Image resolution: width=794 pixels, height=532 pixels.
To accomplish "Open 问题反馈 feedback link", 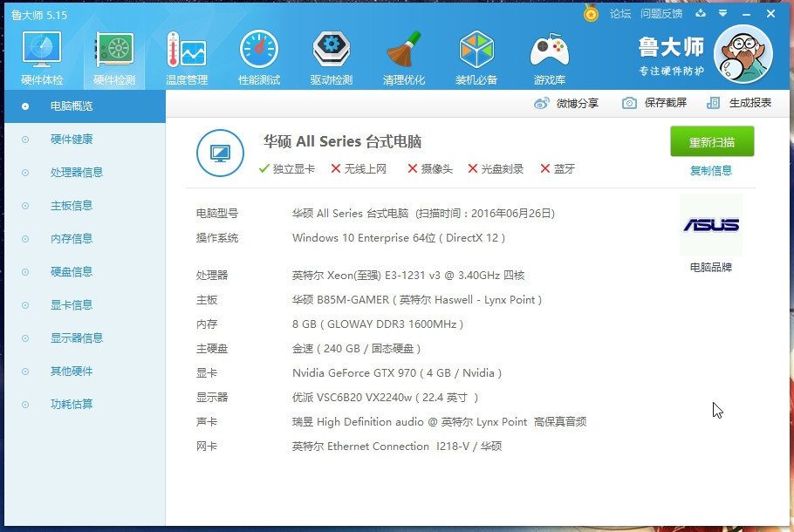I will (661, 14).
